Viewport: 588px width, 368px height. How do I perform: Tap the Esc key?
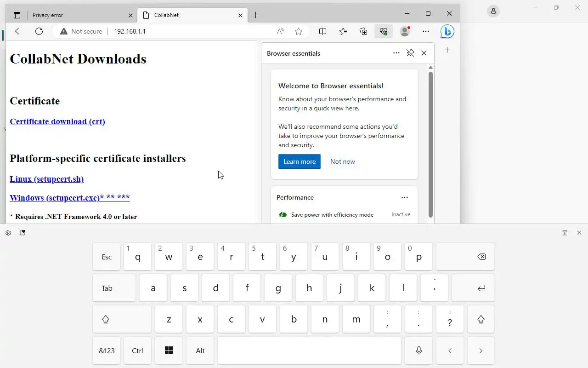(107, 257)
